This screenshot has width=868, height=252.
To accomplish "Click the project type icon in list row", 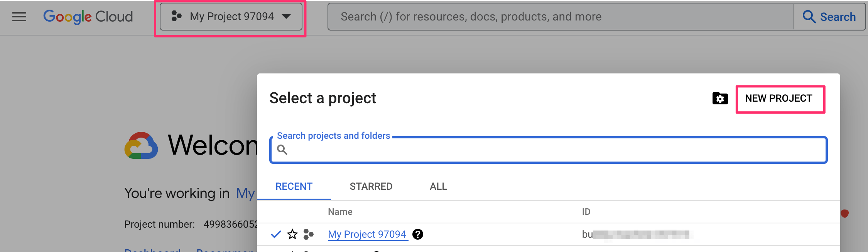I will (x=308, y=234).
